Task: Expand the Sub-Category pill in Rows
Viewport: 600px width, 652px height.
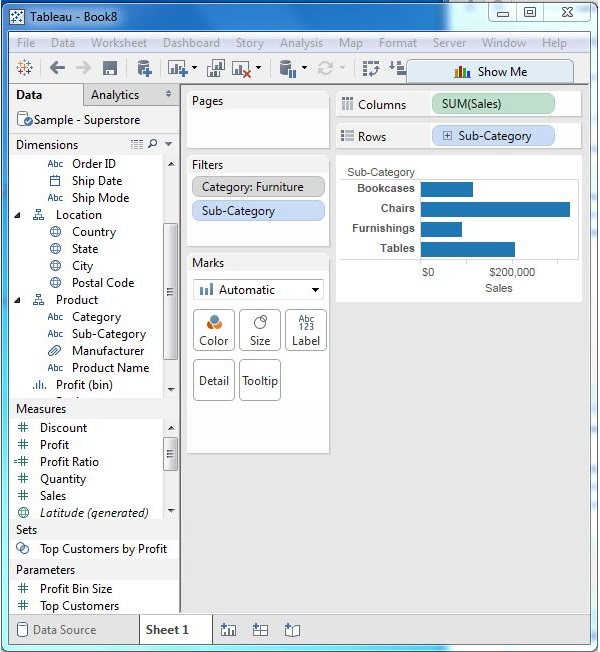Action: 446,136
